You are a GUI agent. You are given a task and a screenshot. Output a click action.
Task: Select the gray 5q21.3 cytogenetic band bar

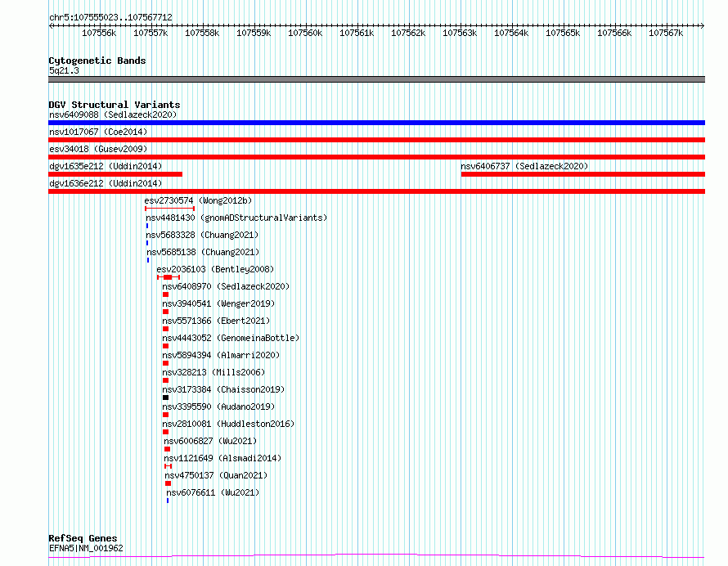(376, 79)
